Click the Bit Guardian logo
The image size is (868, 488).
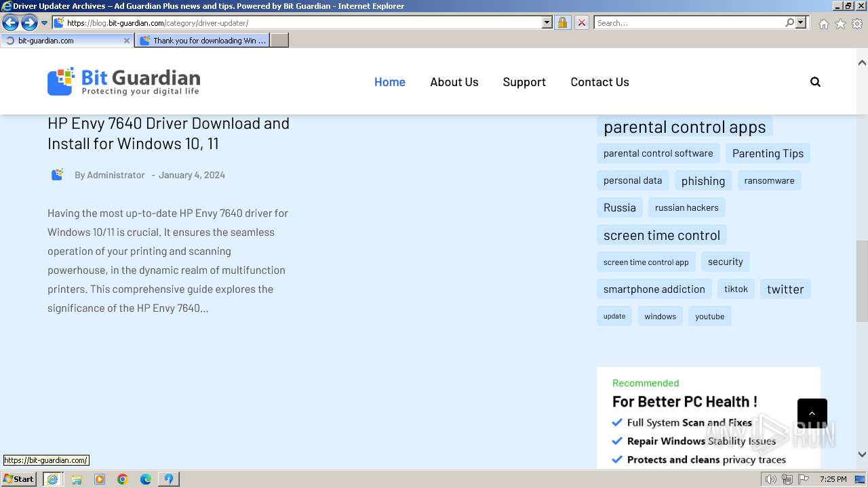[123, 81]
